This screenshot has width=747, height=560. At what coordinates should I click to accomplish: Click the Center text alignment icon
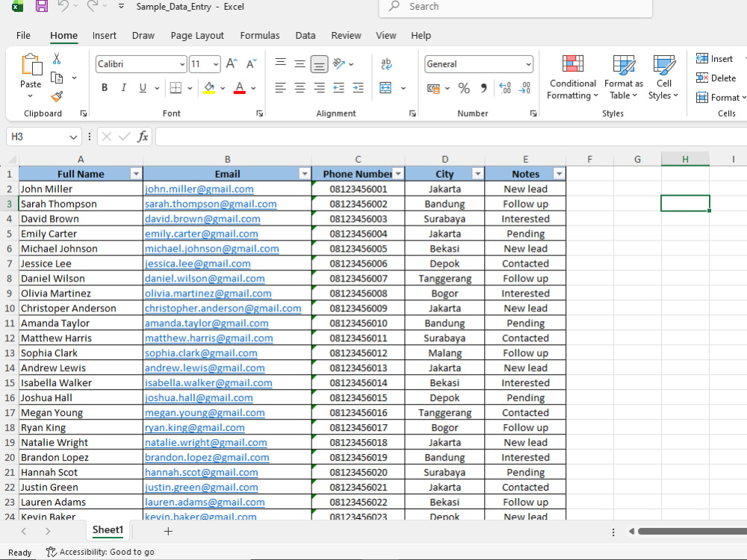click(300, 87)
